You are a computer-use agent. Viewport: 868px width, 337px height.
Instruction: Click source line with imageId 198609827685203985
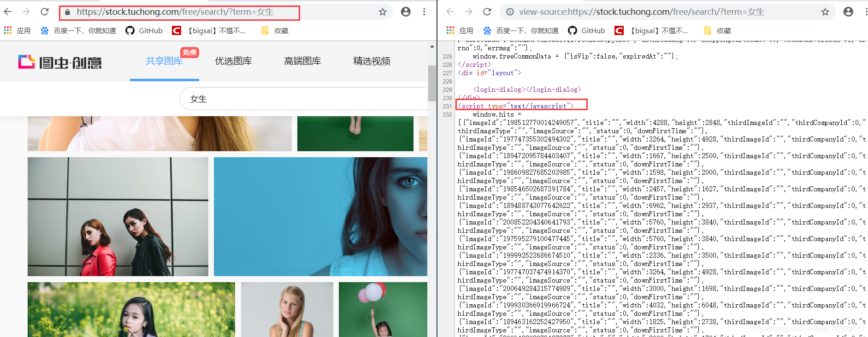(662, 177)
